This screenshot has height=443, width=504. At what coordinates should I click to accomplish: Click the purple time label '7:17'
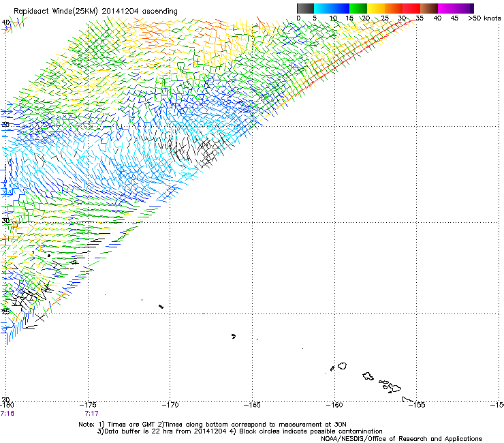(92, 414)
